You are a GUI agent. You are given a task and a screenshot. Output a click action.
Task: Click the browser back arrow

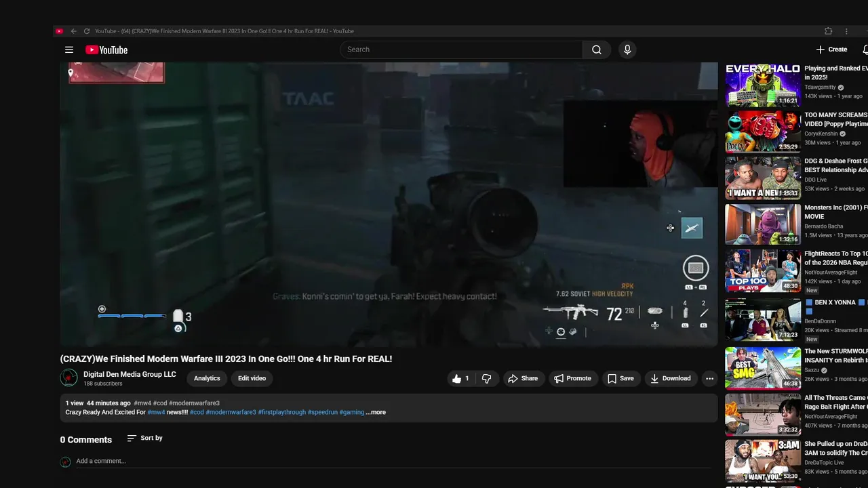tap(73, 31)
